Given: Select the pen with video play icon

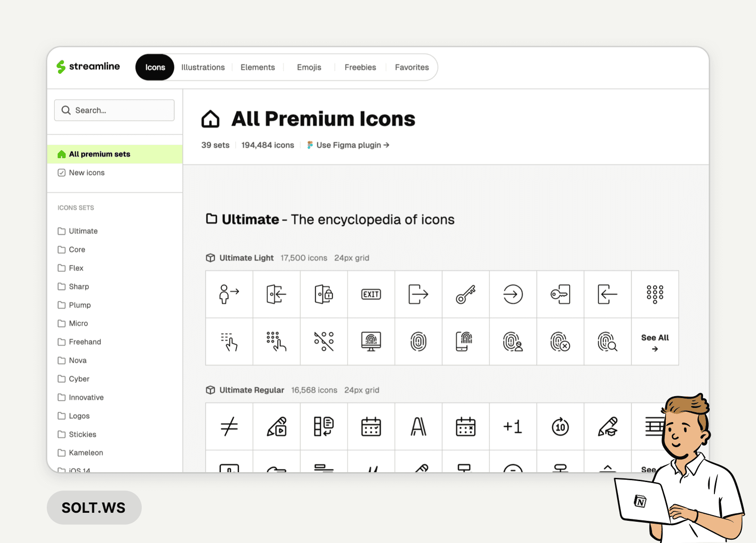Looking at the screenshot, I should 276,427.
